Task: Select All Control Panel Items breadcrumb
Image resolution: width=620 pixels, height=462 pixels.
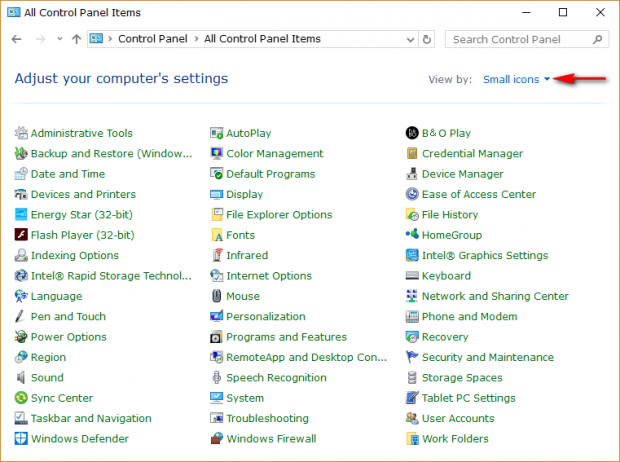Action: [263, 39]
